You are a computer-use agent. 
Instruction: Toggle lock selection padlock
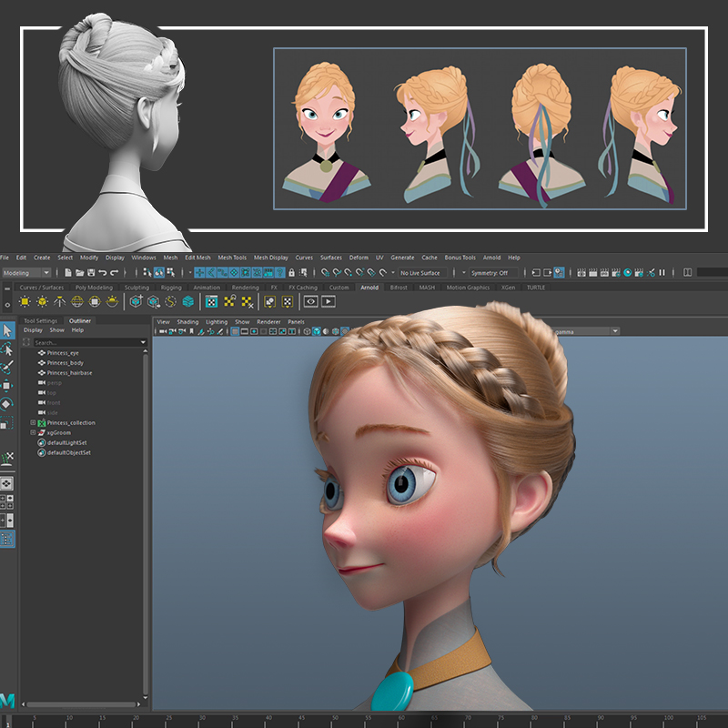[x=291, y=272]
